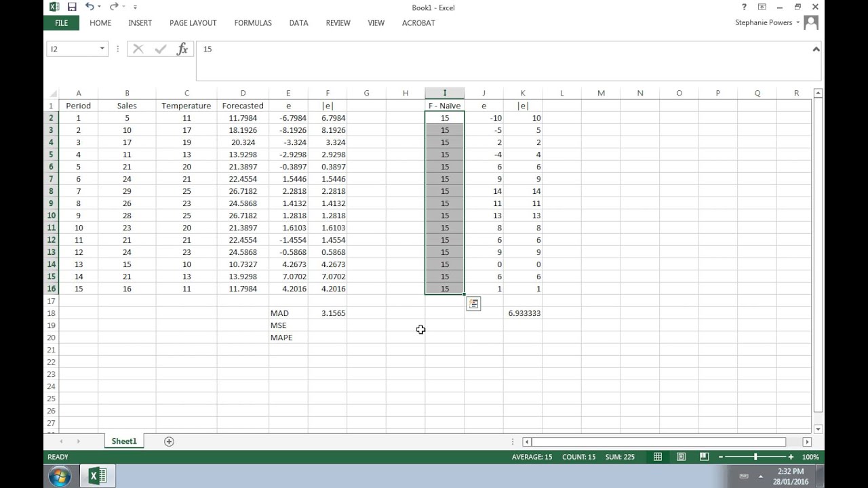Switch to the INSERT ribbon tab
Screen dimensions: 868x488
pyautogui.click(x=140, y=22)
